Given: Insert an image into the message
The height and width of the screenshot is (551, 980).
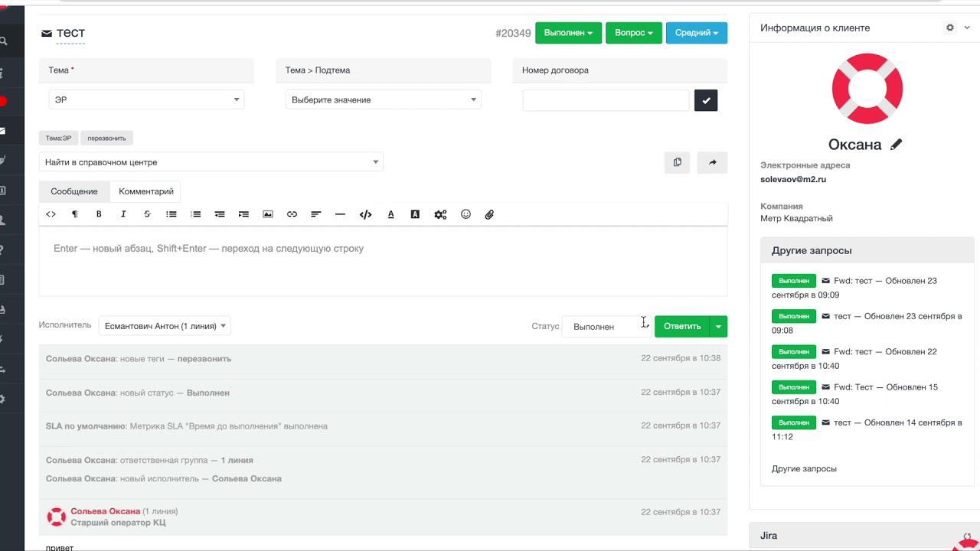Looking at the screenshot, I should click(268, 214).
